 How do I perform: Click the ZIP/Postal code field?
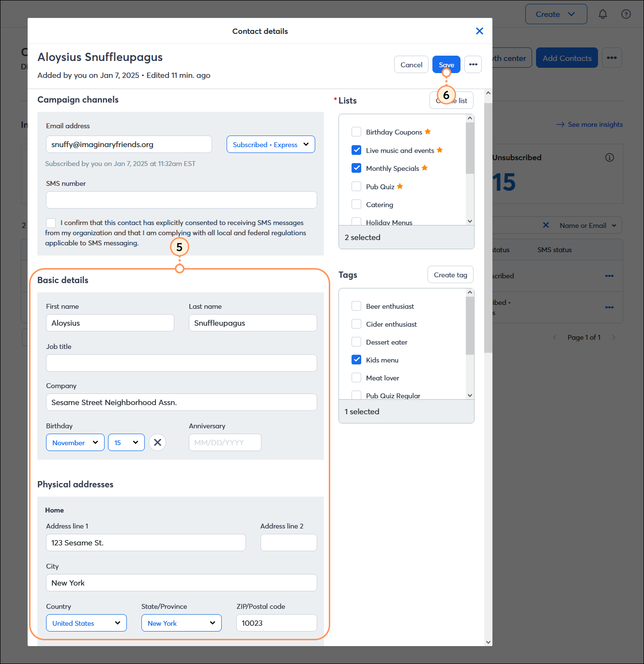(276, 623)
